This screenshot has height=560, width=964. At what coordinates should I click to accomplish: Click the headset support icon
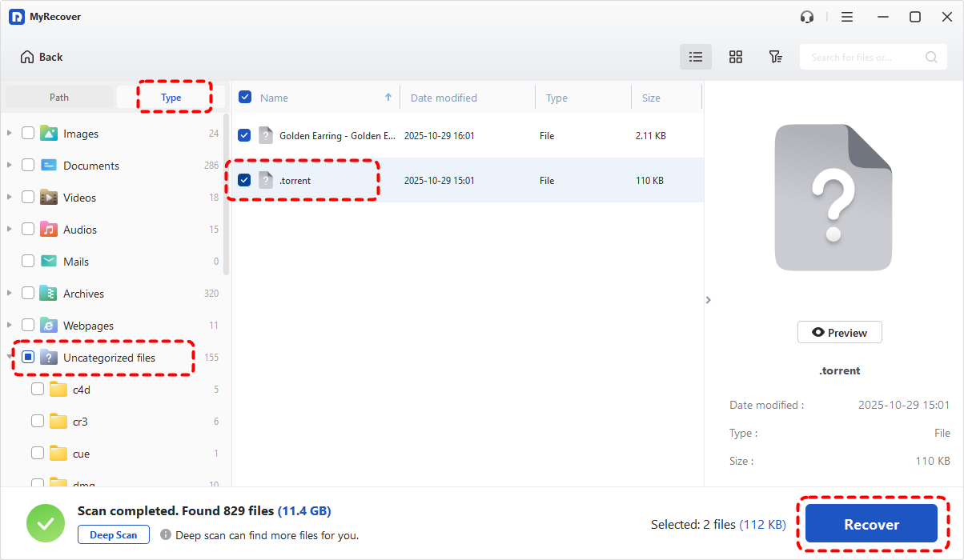click(x=807, y=17)
